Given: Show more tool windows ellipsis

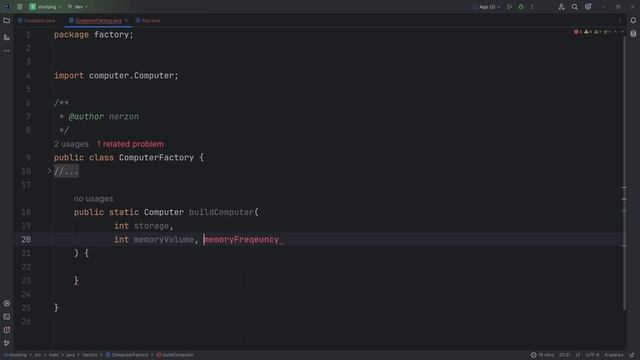Looking at the screenshot, I should tap(7, 51).
